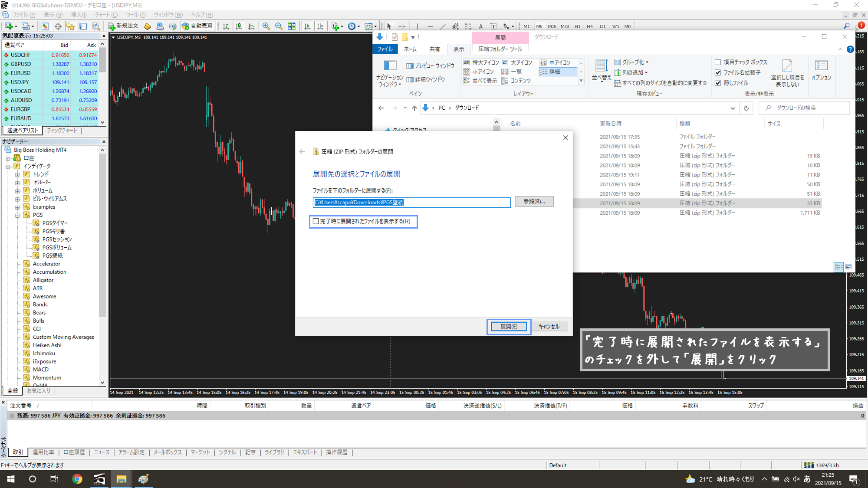Refresh the ダウンロード folder view
Screen dimensions: 868x488
click(746, 108)
